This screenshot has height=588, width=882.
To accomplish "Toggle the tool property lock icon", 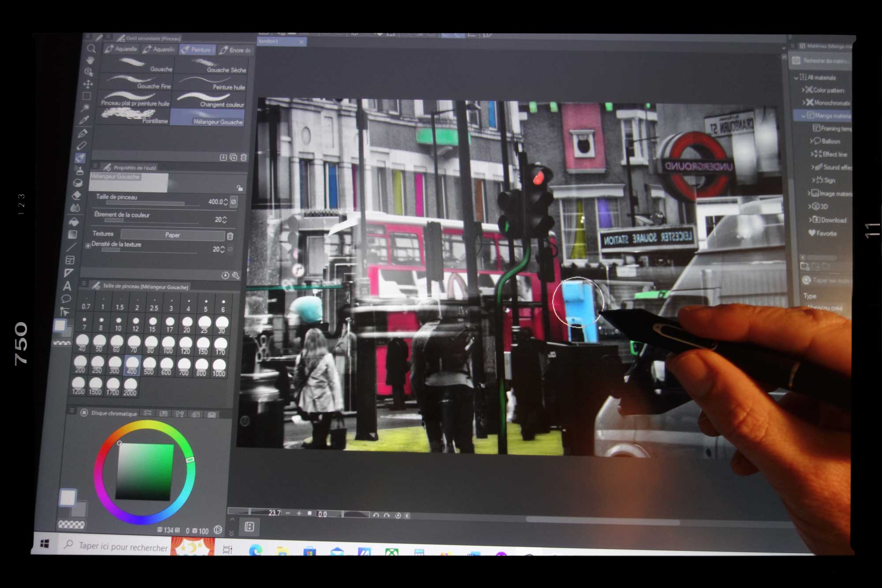I will point(239,188).
